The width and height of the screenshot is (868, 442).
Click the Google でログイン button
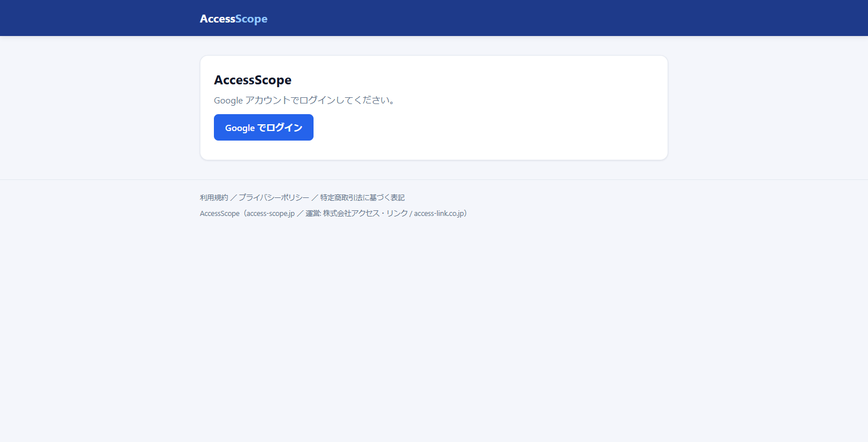[263, 128]
